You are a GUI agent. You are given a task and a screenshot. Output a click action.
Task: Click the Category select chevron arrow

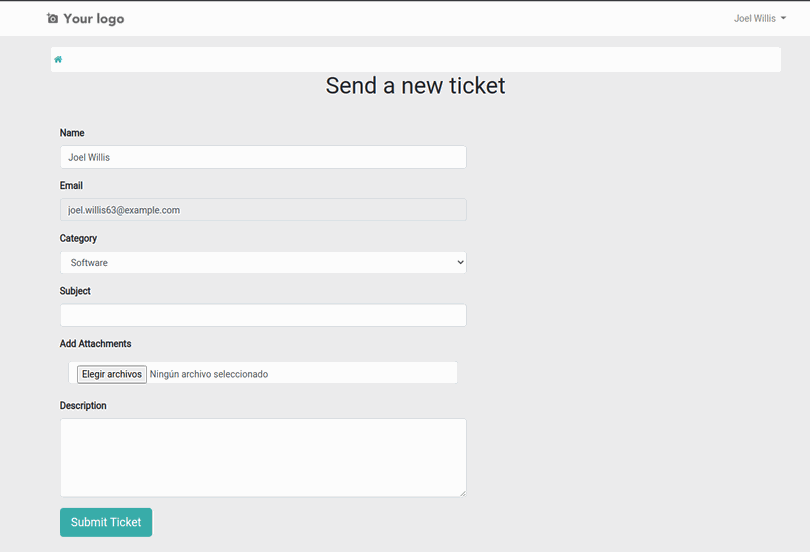460,262
